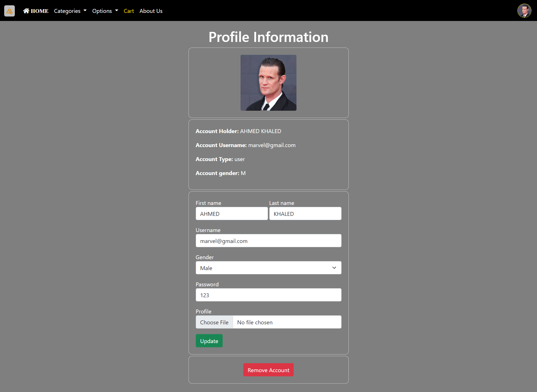Click the HOME navigation link
The width and height of the screenshot is (537, 392).
(x=39, y=11)
